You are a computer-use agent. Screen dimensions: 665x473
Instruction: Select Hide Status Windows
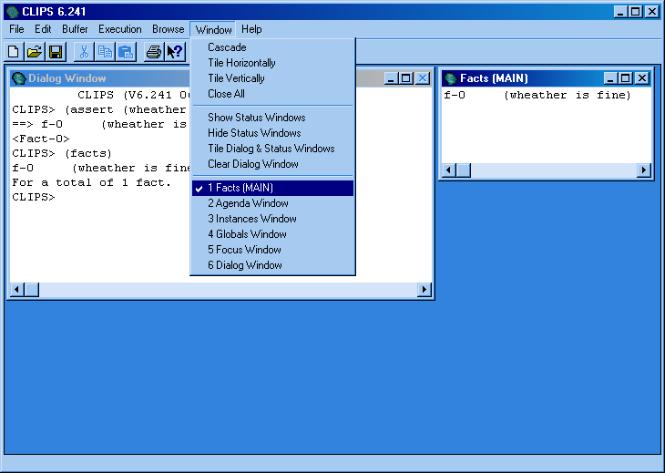(272, 133)
